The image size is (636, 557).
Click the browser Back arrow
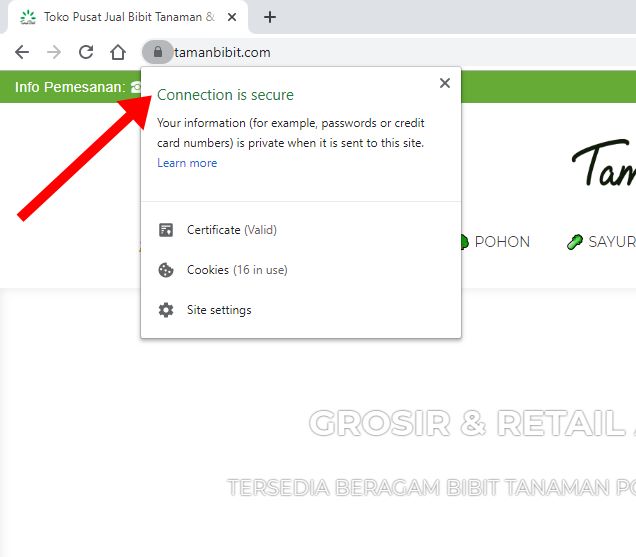(x=22, y=52)
